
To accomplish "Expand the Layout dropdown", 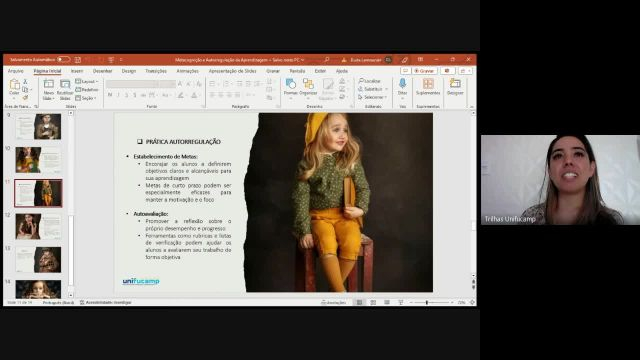I will (87, 82).
